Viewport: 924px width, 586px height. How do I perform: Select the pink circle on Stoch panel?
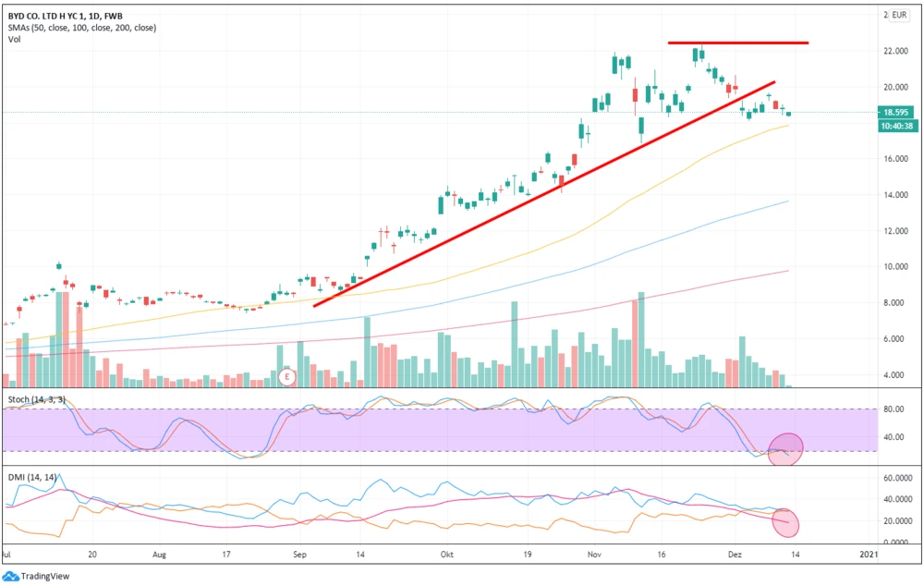click(x=785, y=448)
